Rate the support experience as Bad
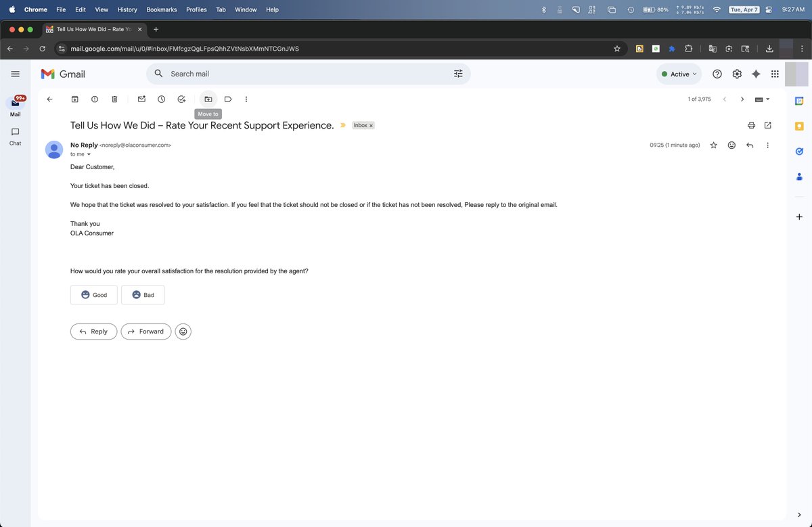 143,295
